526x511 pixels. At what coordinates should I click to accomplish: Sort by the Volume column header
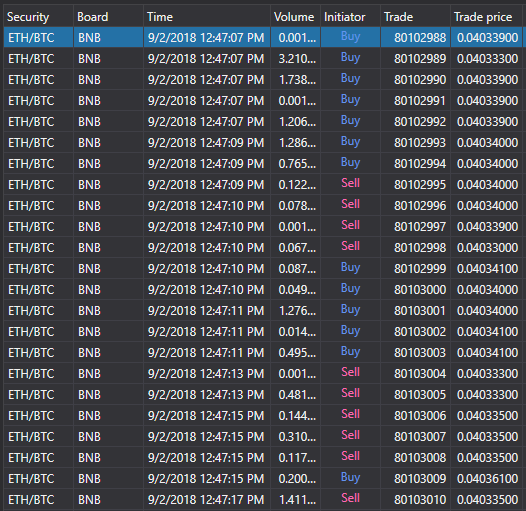tap(295, 17)
